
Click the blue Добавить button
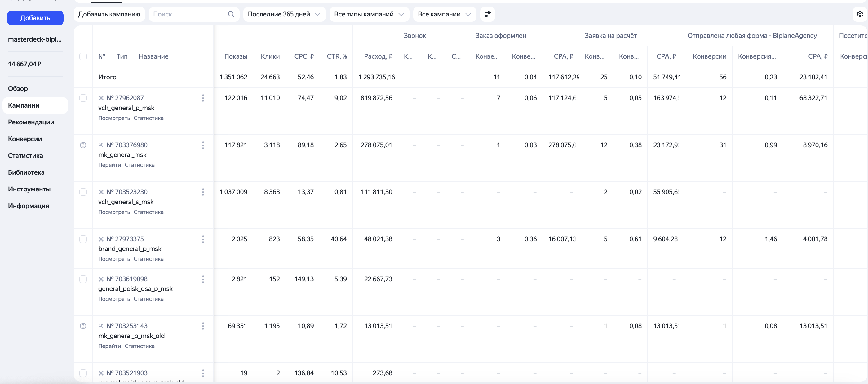click(35, 18)
